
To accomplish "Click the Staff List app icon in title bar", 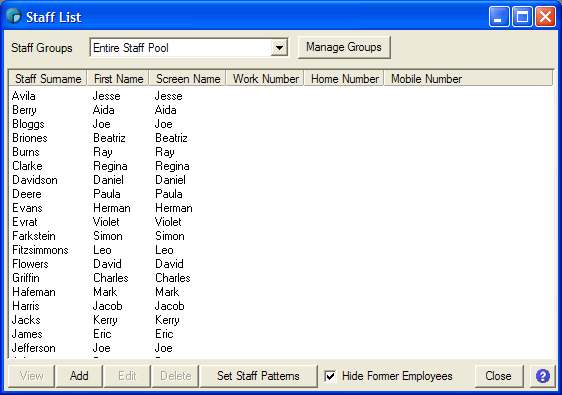I will 14,16.
